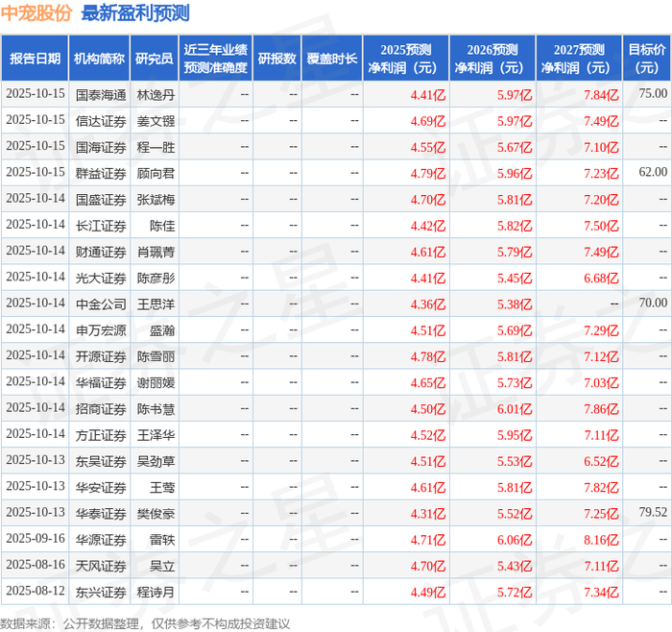Click the 华泰证券 institution cell
This screenshot has height=632, width=672.
(101, 514)
